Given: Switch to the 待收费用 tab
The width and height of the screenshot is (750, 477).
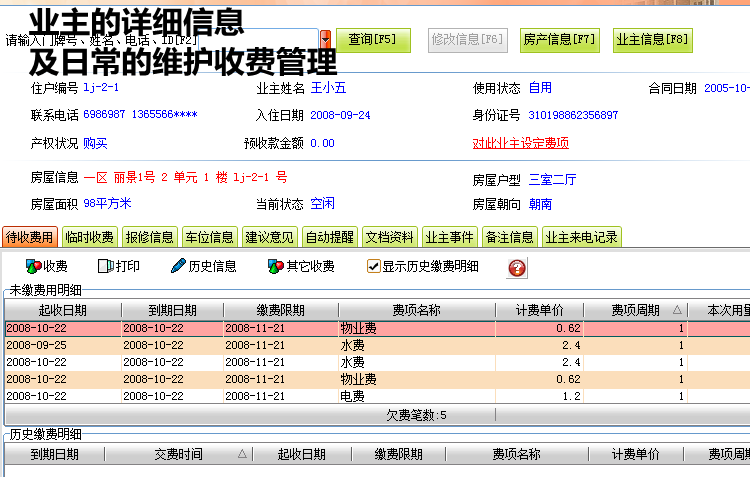Looking at the screenshot, I should click(x=30, y=237).
